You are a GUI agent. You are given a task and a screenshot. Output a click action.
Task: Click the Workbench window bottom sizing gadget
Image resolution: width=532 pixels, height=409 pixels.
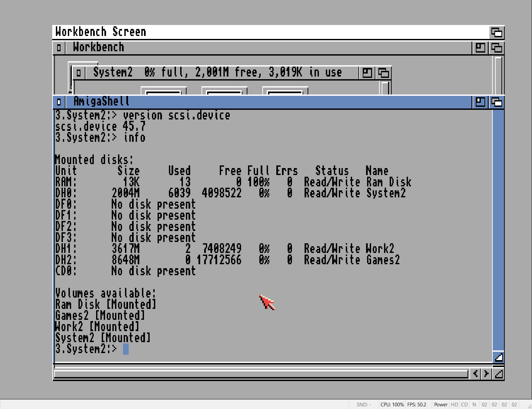(498, 374)
